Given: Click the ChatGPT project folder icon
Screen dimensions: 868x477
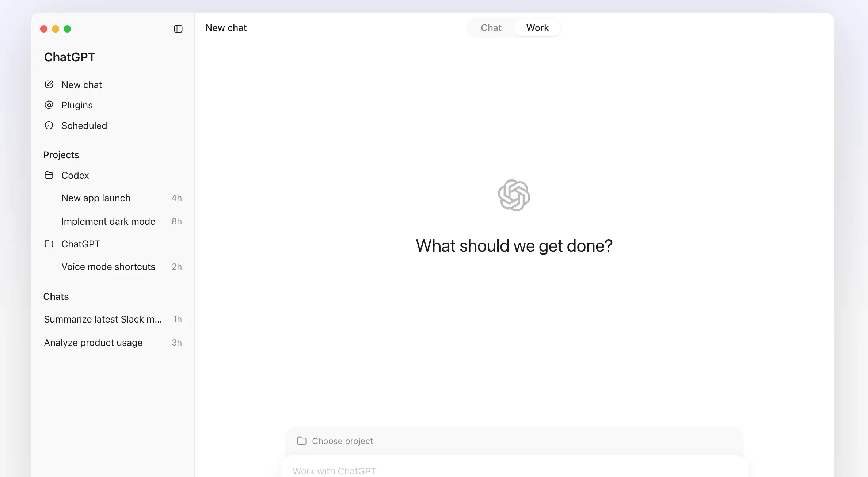Looking at the screenshot, I should coord(49,244).
